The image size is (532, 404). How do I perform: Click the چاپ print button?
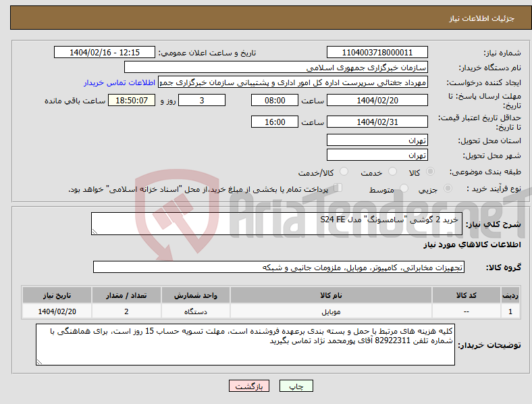[296, 386]
